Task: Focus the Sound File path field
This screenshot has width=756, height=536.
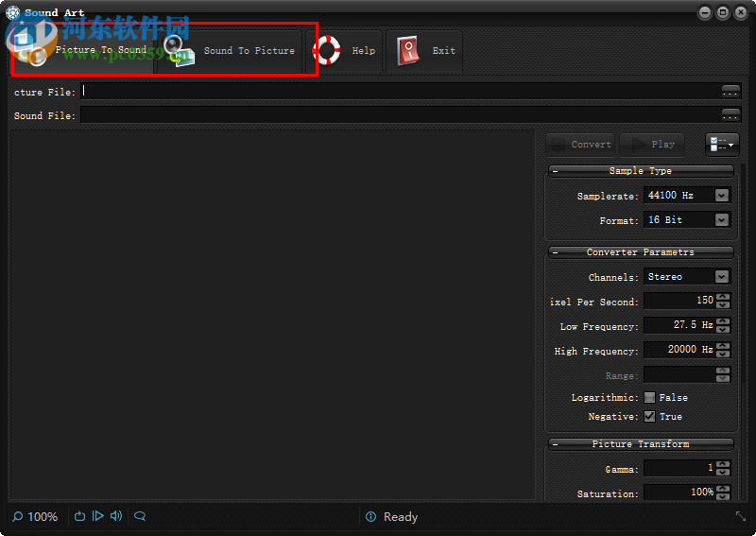Action: pos(401,114)
